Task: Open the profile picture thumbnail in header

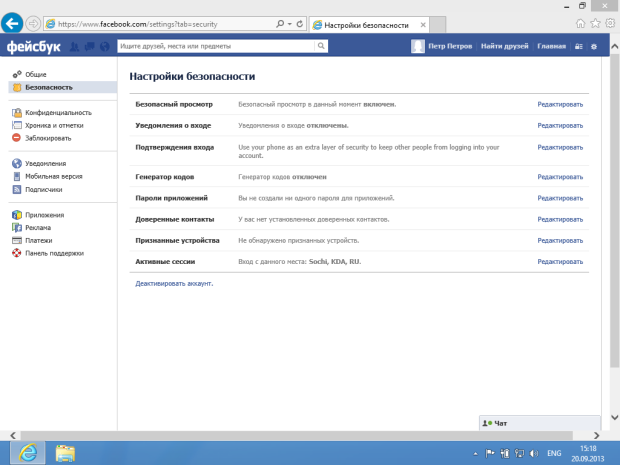Action: click(x=418, y=46)
